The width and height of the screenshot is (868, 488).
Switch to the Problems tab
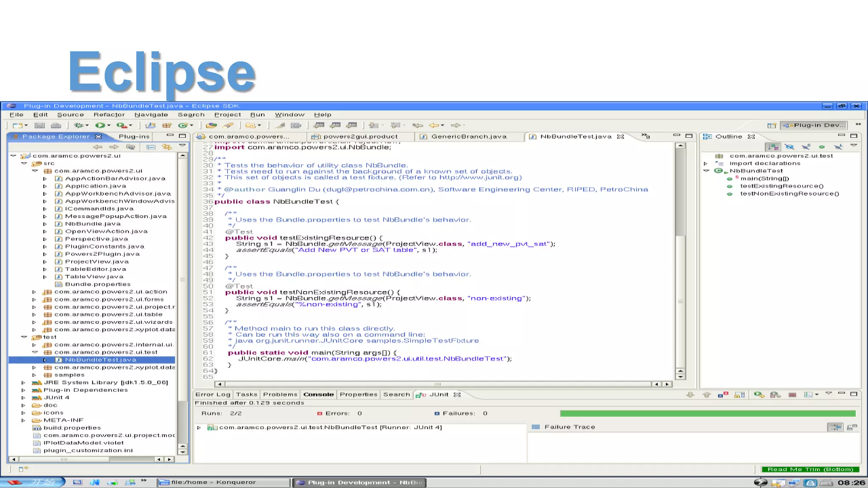[x=280, y=394]
